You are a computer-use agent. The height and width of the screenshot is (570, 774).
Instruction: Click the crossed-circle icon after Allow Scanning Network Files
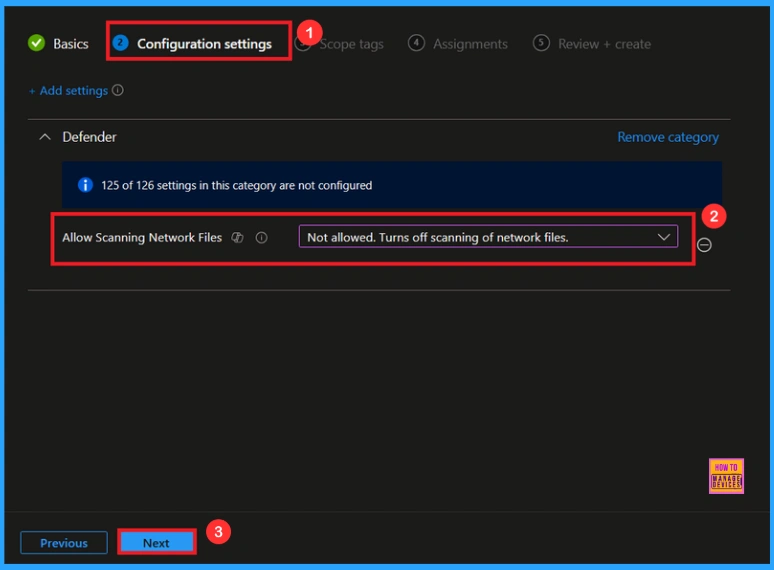click(x=238, y=238)
